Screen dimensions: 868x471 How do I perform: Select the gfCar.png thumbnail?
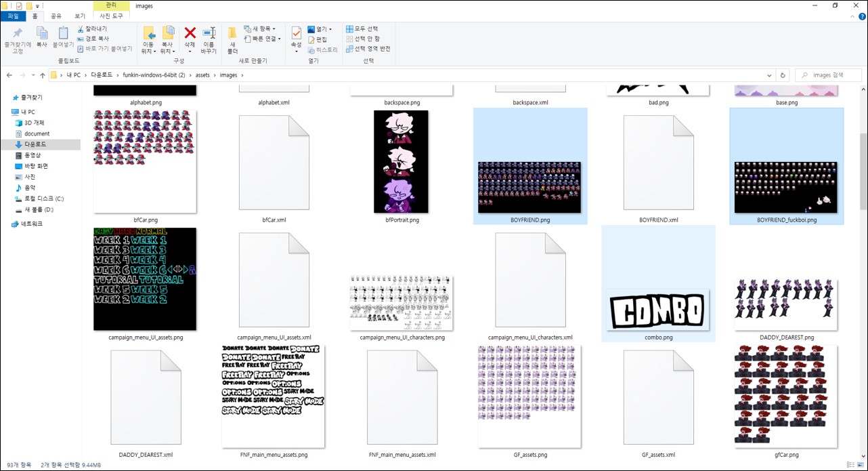coord(786,396)
